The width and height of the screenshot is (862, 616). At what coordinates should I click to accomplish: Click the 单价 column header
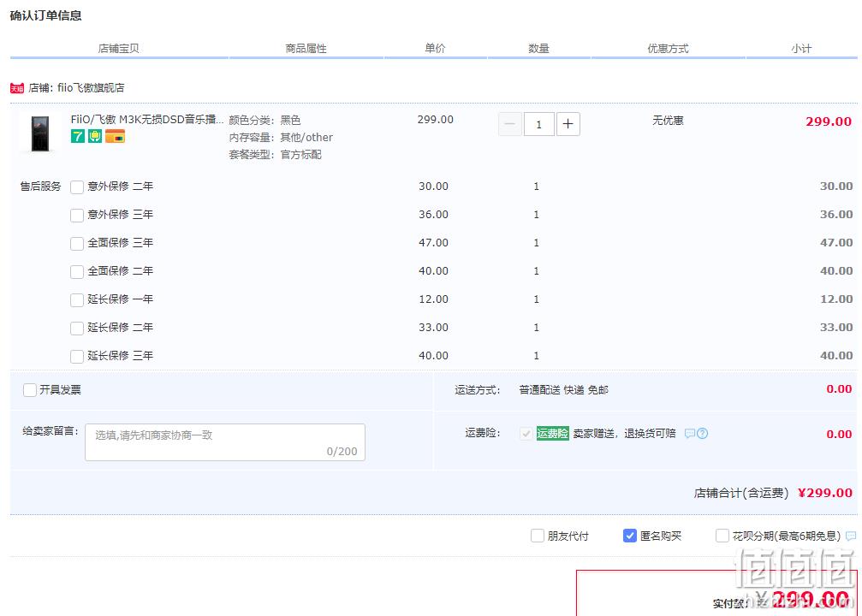coord(435,49)
